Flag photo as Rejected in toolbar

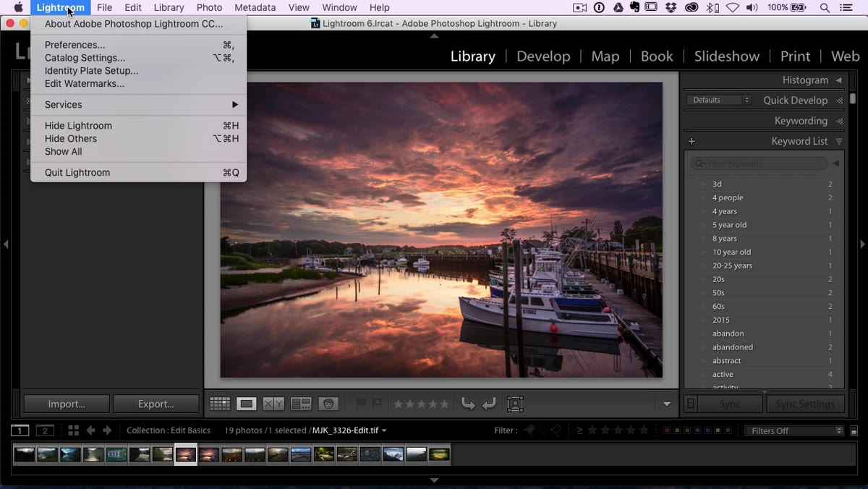point(377,404)
